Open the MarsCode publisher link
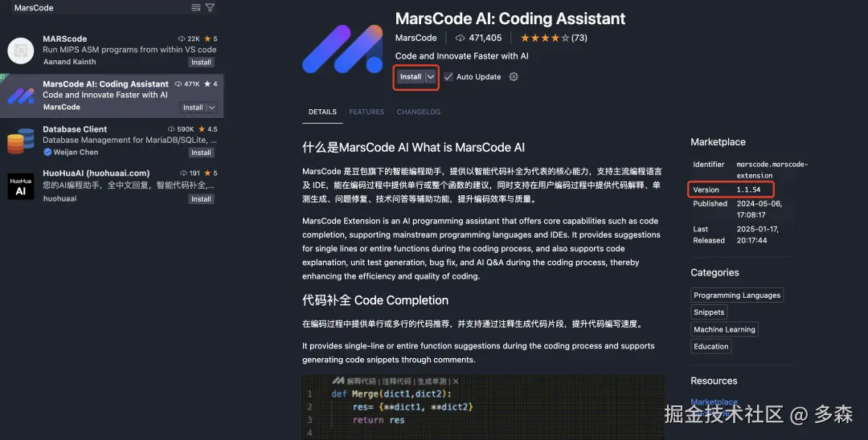868x440 pixels. click(416, 39)
